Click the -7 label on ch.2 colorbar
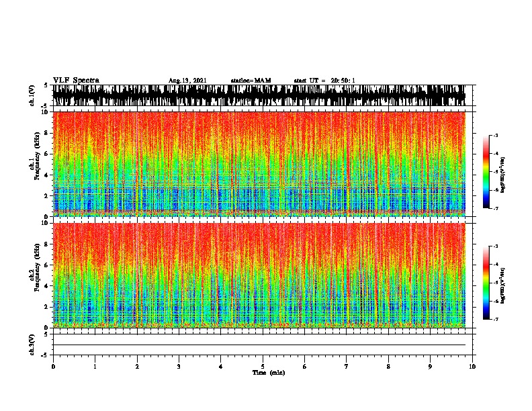This screenshot has height=411, width=532. click(496, 320)
